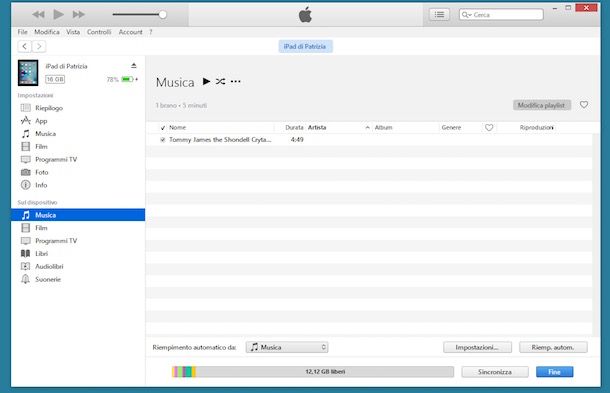The image size is (610, 393).
Task: Select Musica under Sul dispositivo
Action: coord(78,215)
